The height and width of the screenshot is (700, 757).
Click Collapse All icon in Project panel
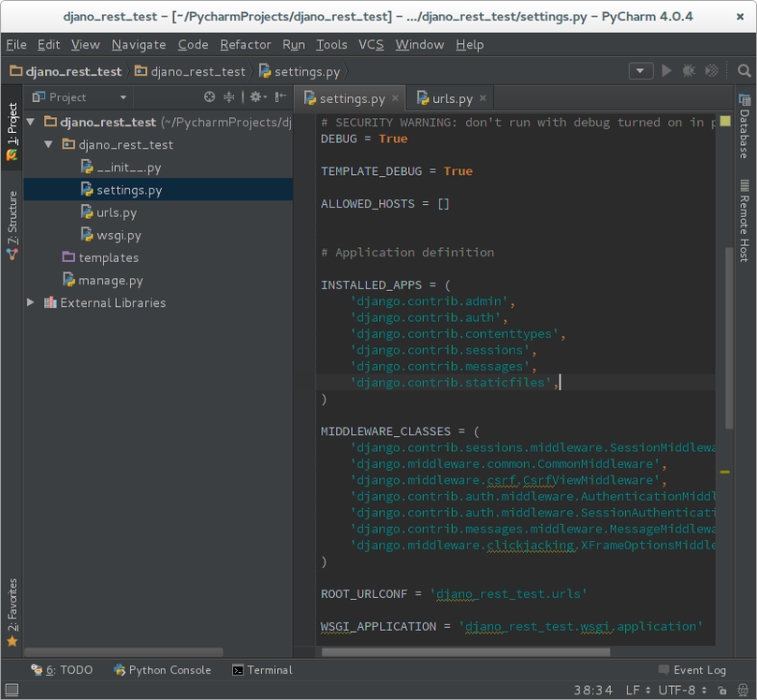pos(229,97)
